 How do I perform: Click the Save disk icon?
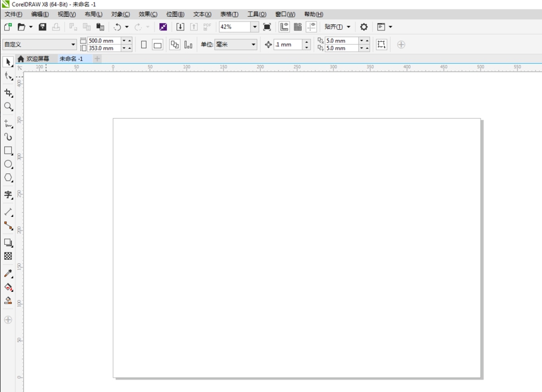click(42, 27)
